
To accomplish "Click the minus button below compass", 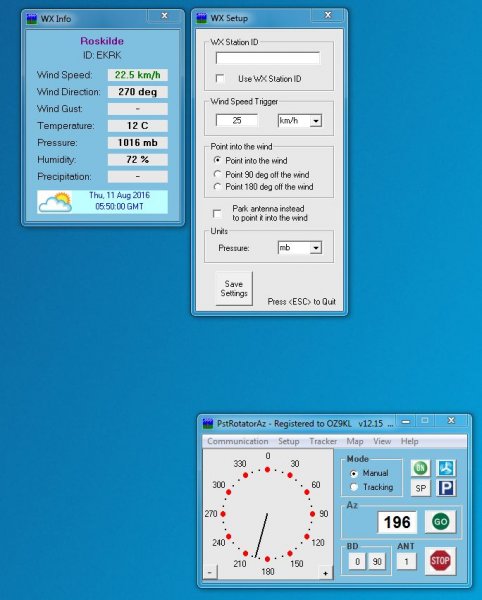I will tap(210, 572).
